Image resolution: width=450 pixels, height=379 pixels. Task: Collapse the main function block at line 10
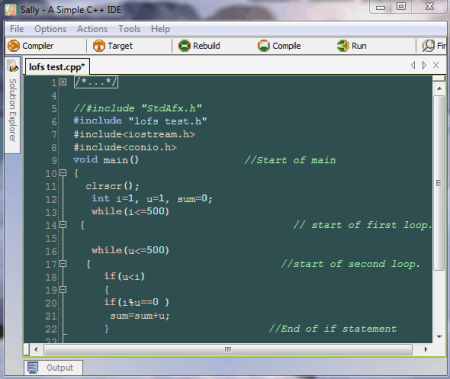coord(63,173)
